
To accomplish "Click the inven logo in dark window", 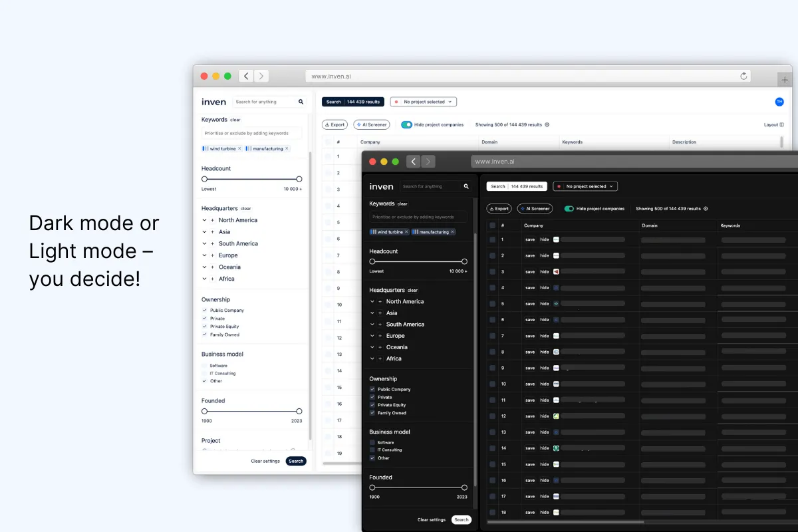I will coord(382,187).
